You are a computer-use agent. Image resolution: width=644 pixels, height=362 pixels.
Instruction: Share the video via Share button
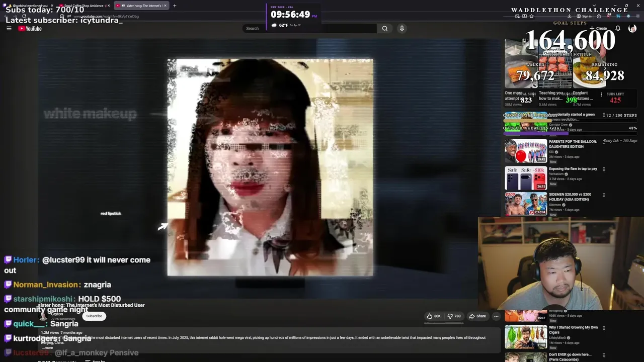477,316
